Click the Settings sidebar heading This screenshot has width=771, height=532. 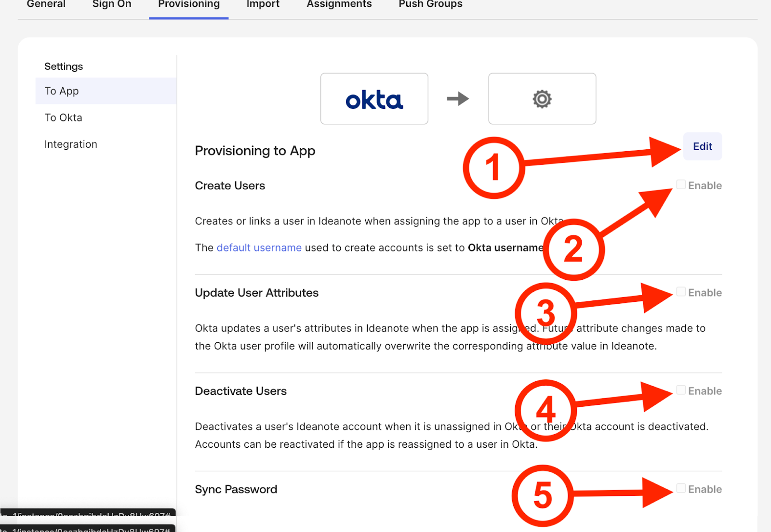point(64,66)
